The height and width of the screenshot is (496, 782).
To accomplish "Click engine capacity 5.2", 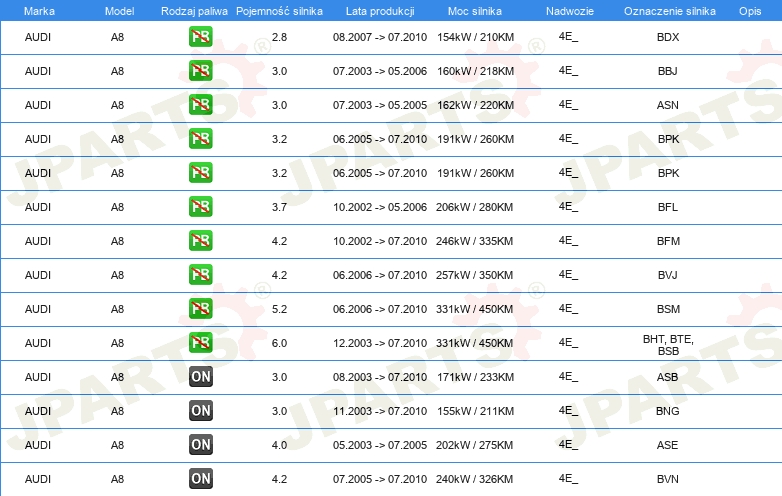I will [x=279, y=309].
